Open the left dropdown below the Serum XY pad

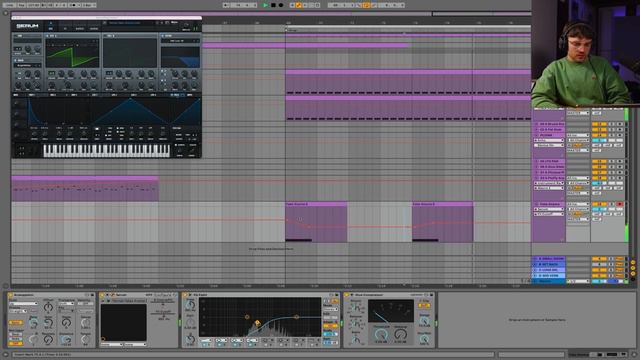click(x=111, y=345)
